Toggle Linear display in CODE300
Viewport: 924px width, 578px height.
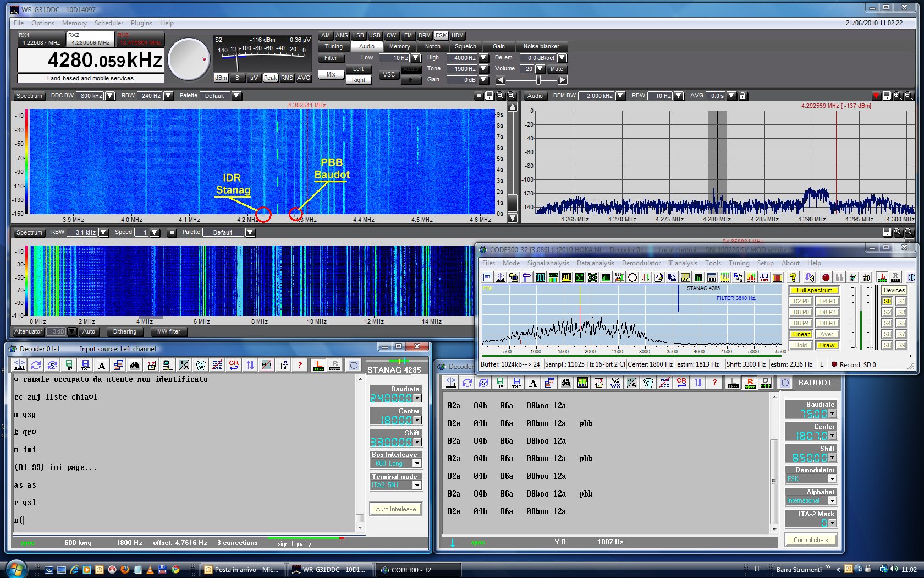(x=801, y=334)
